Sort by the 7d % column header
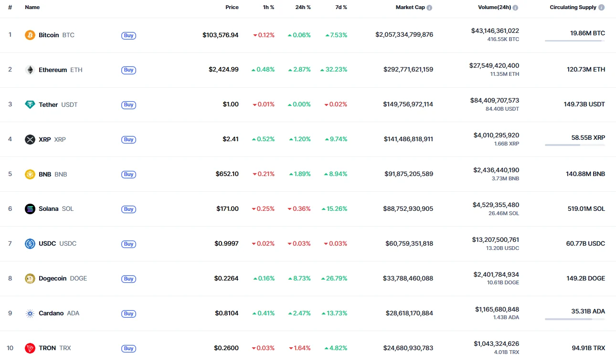The image size is (616, 364). pyautogui.click(x=341, y=8)
